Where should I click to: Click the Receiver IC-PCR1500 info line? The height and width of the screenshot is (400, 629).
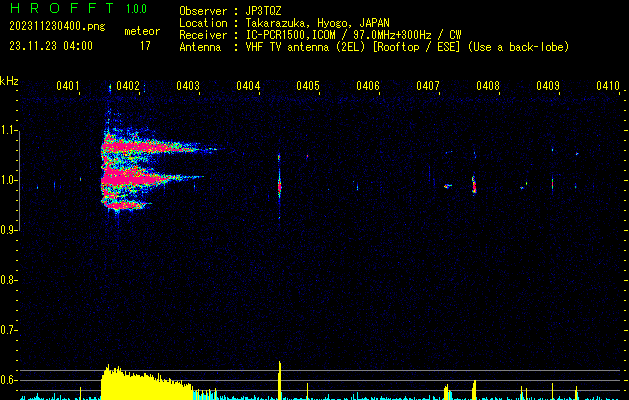319,34
